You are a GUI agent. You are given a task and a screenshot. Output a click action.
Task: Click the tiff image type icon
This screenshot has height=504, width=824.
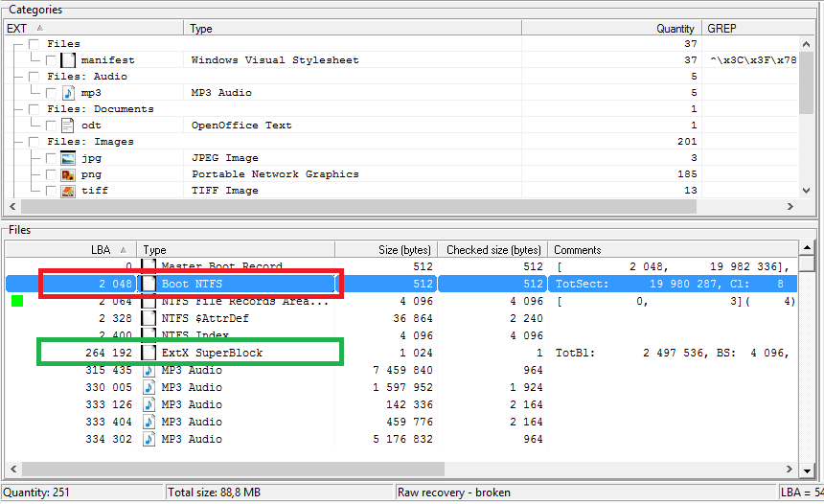pos(68,191)
